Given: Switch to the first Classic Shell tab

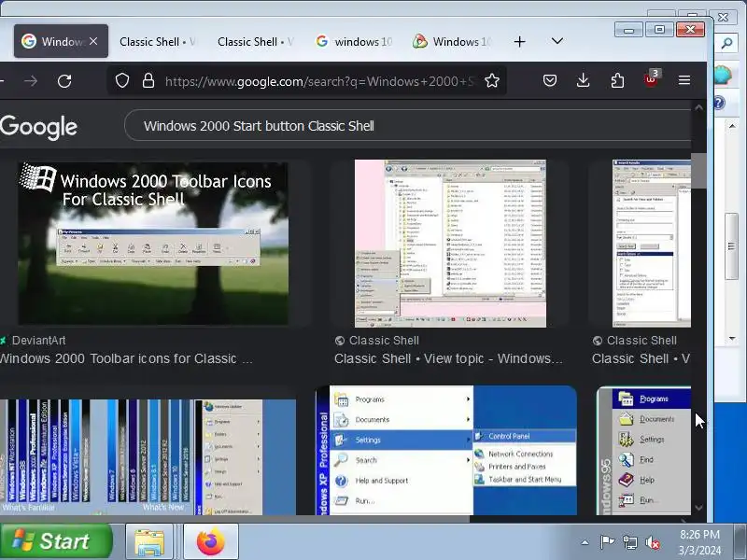Looking at the screenshot, I should point(158,42).
